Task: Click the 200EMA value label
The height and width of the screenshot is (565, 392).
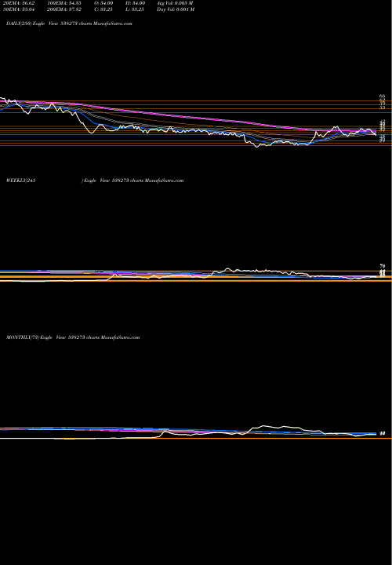Action: point(66,9)
